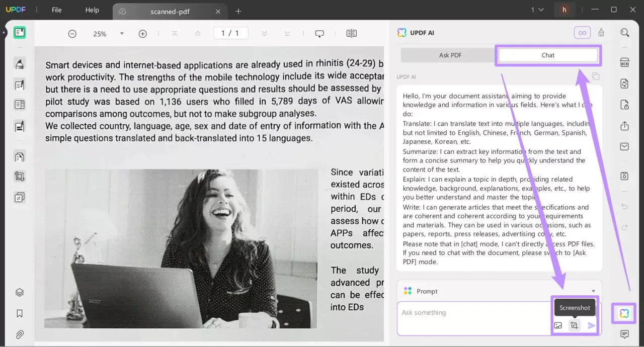The width and height of the screenshot is (644, 347).
Task: Click the Search icon
Action: 624,32
